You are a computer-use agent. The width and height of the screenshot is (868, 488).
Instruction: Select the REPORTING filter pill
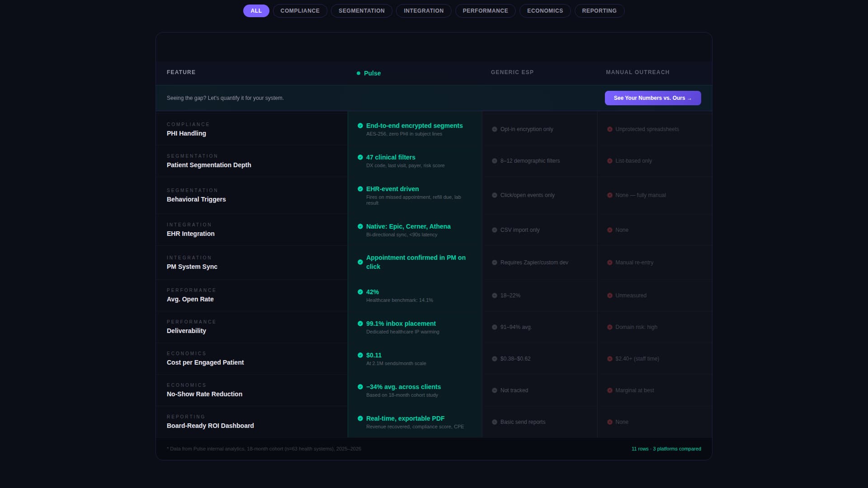599,11
